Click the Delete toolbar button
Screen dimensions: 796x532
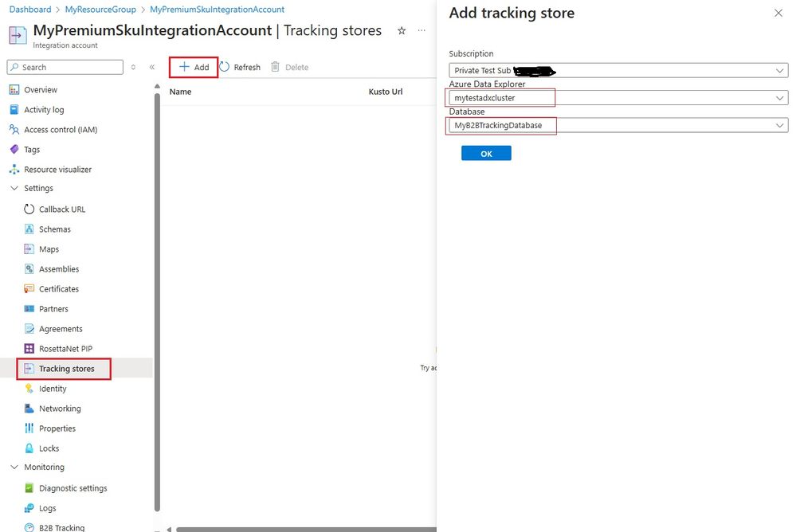tap(290, 67)
